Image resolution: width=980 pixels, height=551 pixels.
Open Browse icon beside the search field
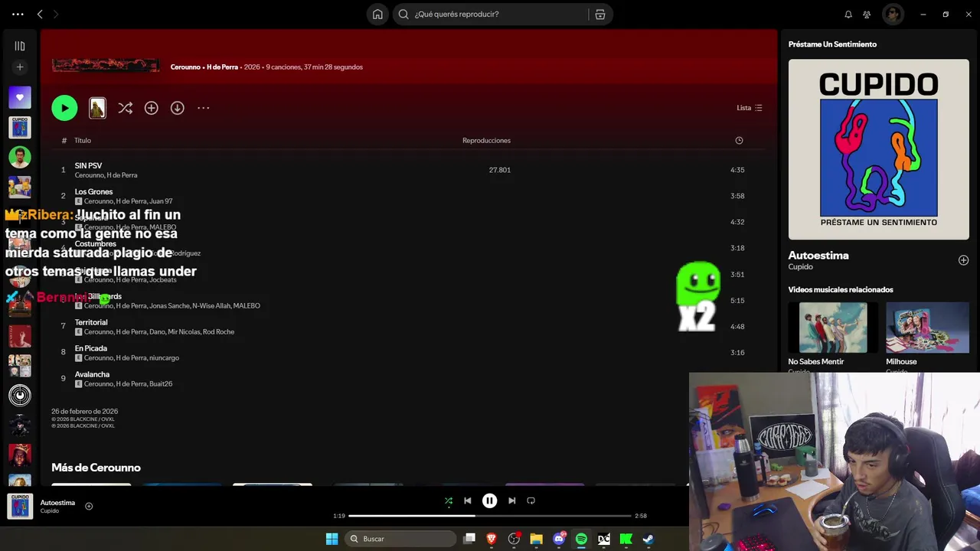click(x=600, y=14)
